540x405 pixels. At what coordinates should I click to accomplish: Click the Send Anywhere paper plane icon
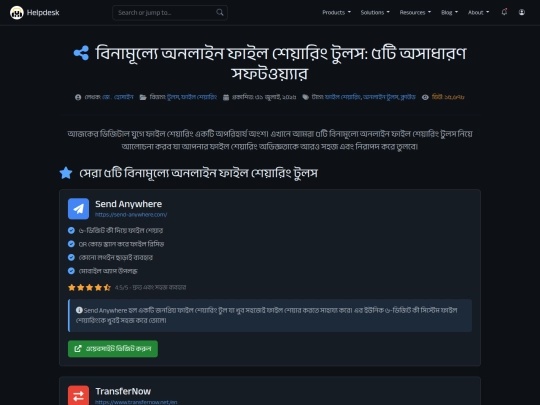click(79, 209)
